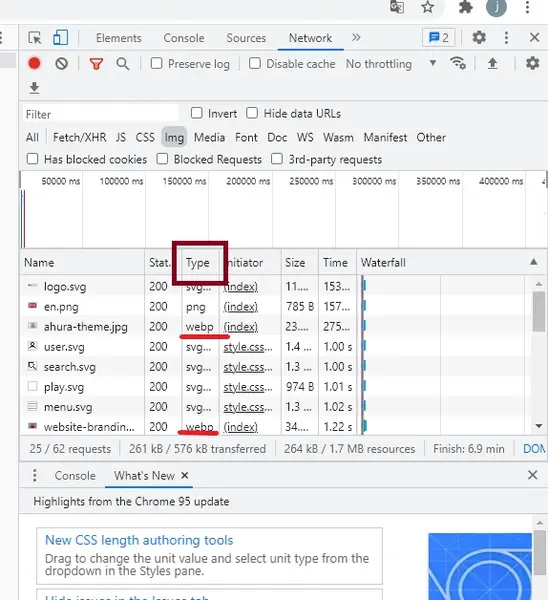Open DevTools three-dot customize menu
The height and width of the screenshot is (600, 548).
tap(506, 38)
